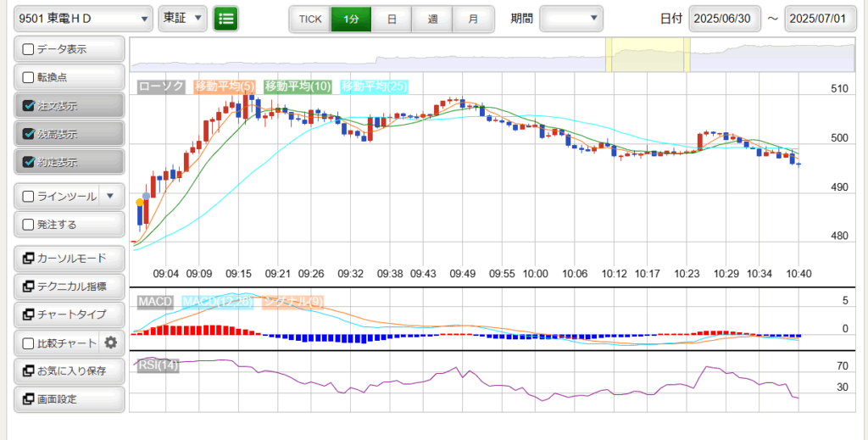Uncheck 残高表示 checkbox
This screenshot has height=440, width=868.
click(28, 134)
